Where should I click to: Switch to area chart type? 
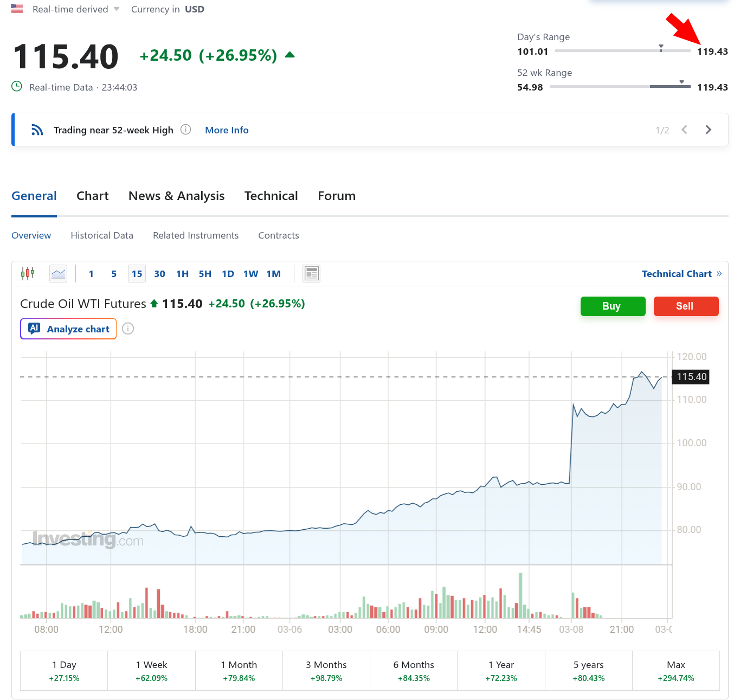click(58, 273)
